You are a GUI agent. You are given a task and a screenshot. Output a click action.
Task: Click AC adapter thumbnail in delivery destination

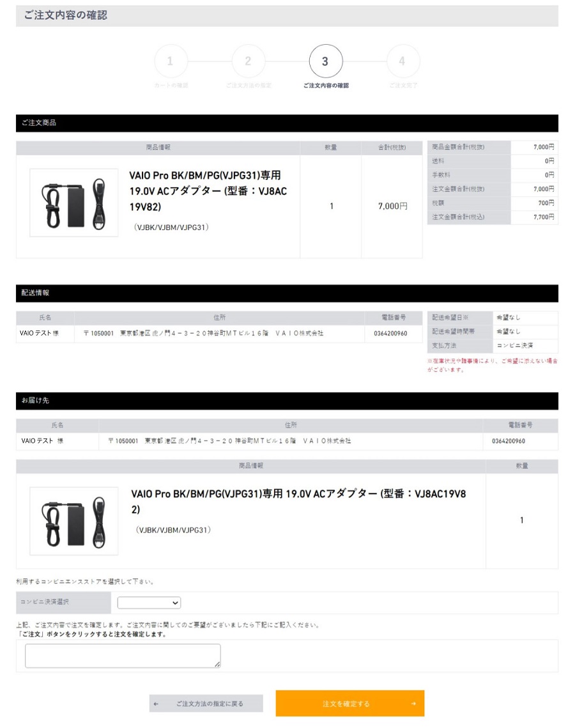(x=73, y=521)
